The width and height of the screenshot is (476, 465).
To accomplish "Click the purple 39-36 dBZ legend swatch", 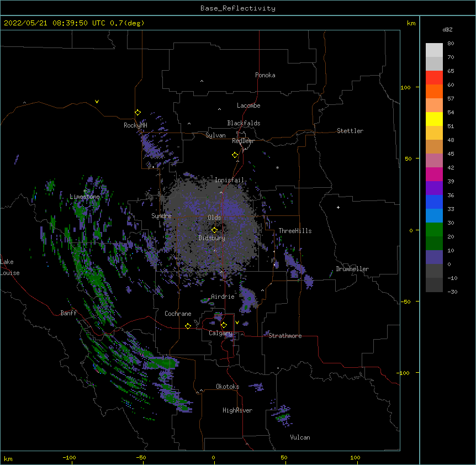I will point(434,188).
